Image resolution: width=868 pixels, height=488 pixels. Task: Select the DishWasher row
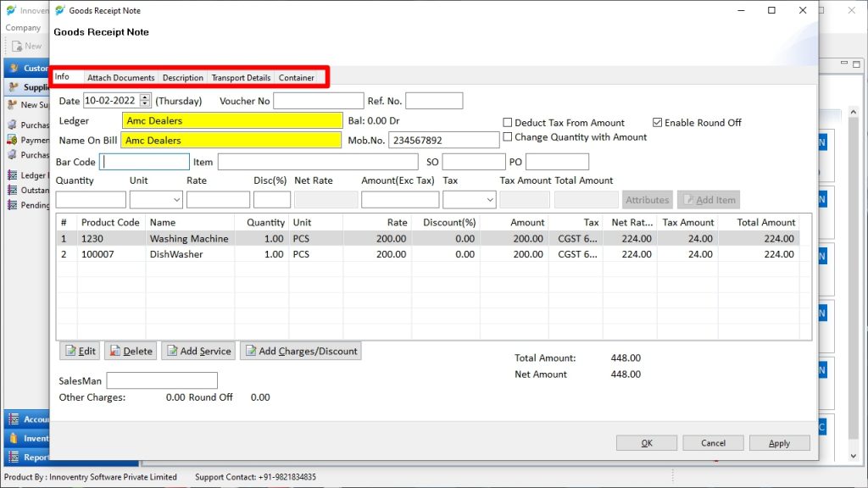[x=427, y=254]
